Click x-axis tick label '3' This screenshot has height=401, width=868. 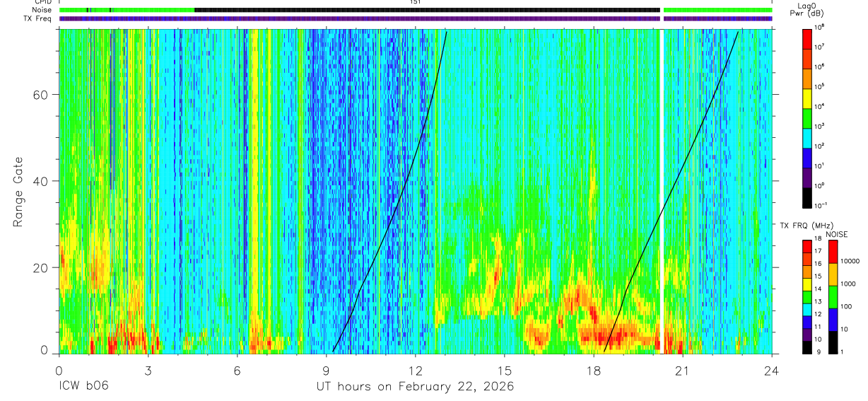(148, 370)
